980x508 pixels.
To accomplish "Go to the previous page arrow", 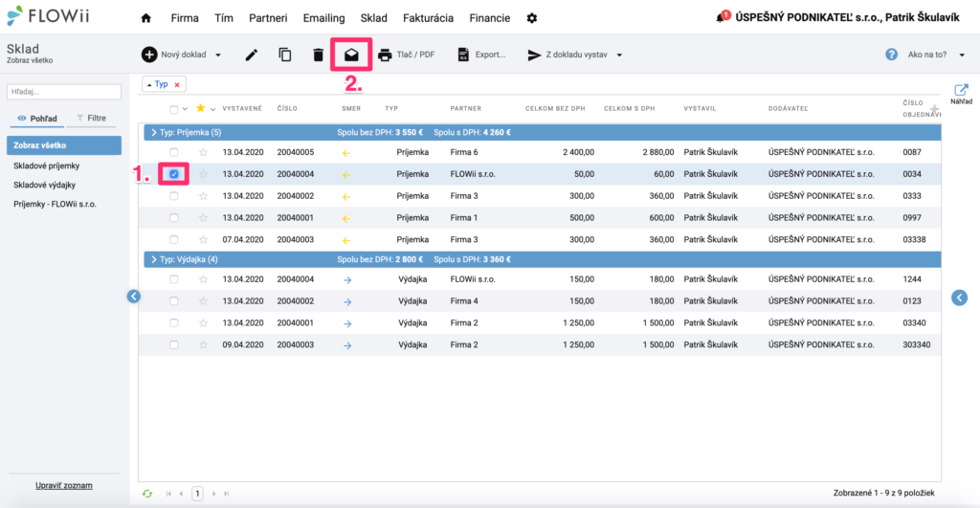I will 181,494.
